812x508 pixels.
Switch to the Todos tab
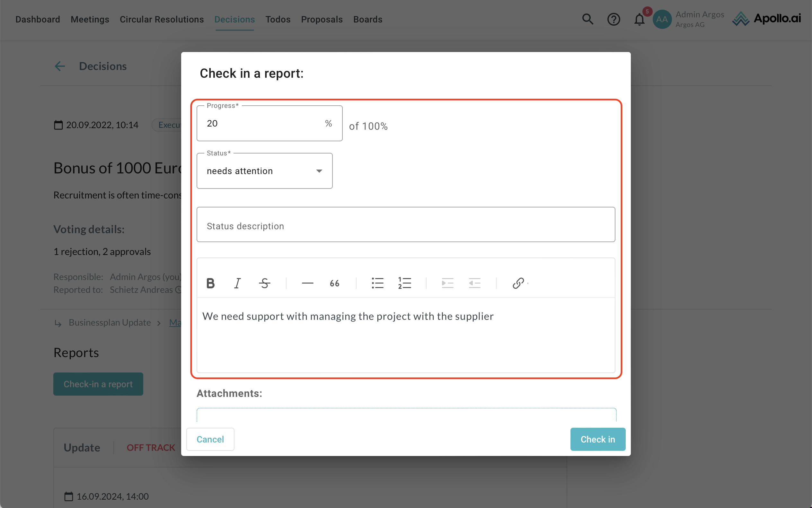point(278,20)
